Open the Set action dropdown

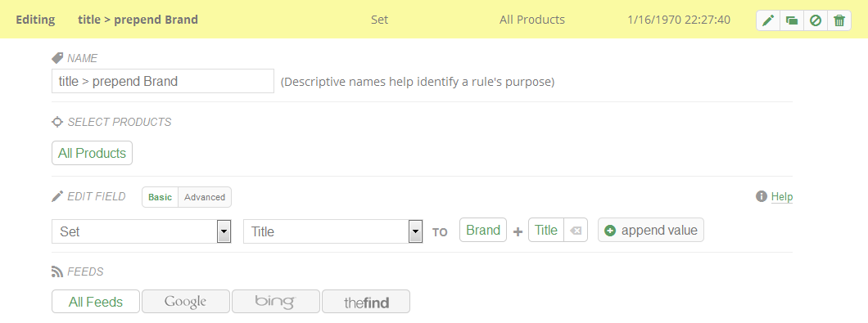(x=141, y=231)
